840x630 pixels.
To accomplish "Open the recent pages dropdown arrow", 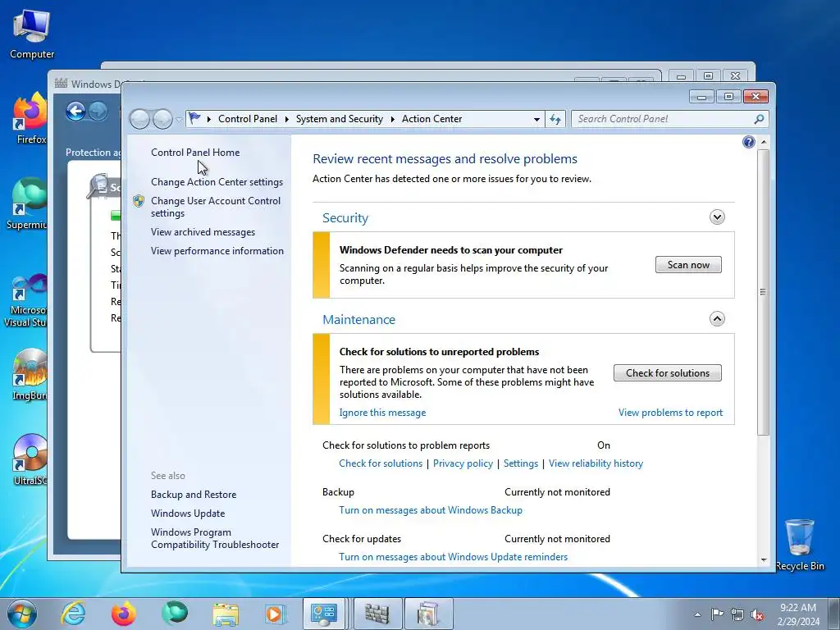I will [179, 120].
